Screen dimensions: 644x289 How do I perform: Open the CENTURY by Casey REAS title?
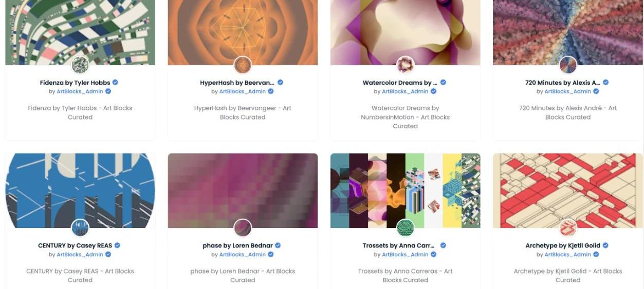pyautogui.click(x=75, y=245)
